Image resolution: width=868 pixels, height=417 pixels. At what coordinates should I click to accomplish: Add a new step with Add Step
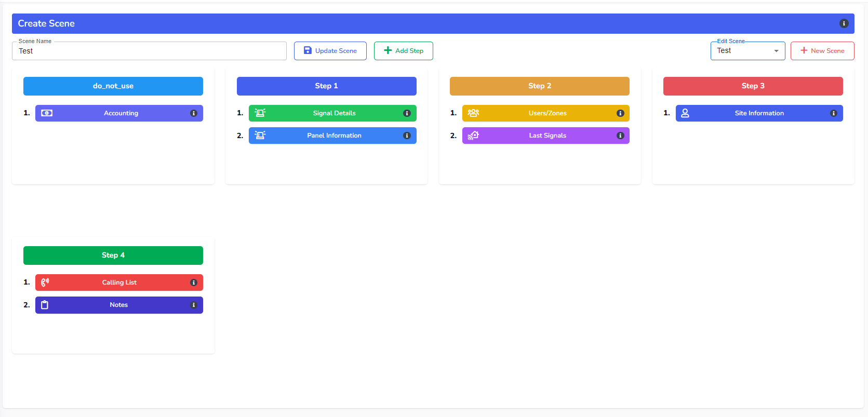[x=404, y=51]
